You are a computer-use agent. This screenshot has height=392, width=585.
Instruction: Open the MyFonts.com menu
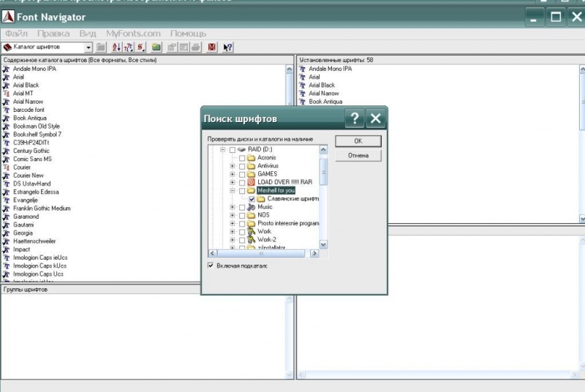click(132, 34)
